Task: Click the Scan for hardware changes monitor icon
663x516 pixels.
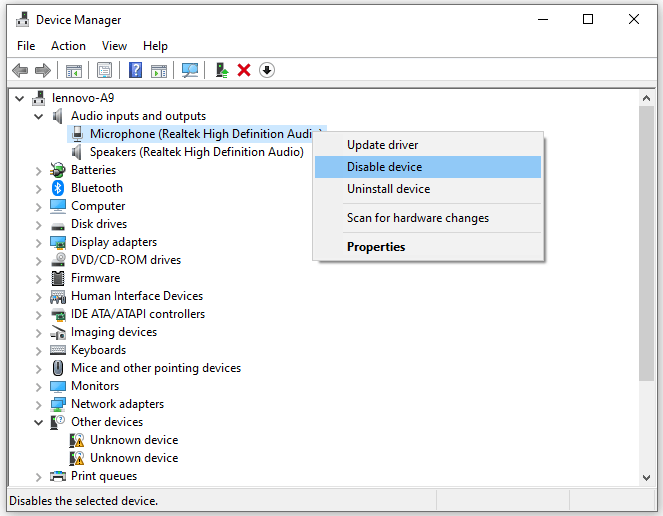Action: (x=190, y=70)
